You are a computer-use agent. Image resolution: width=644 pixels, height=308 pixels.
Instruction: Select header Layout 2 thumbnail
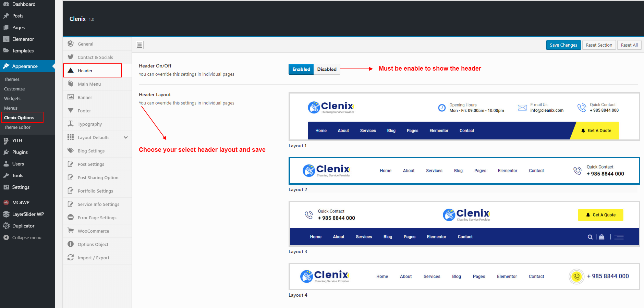pyautogui.click(x=464, y=171)
